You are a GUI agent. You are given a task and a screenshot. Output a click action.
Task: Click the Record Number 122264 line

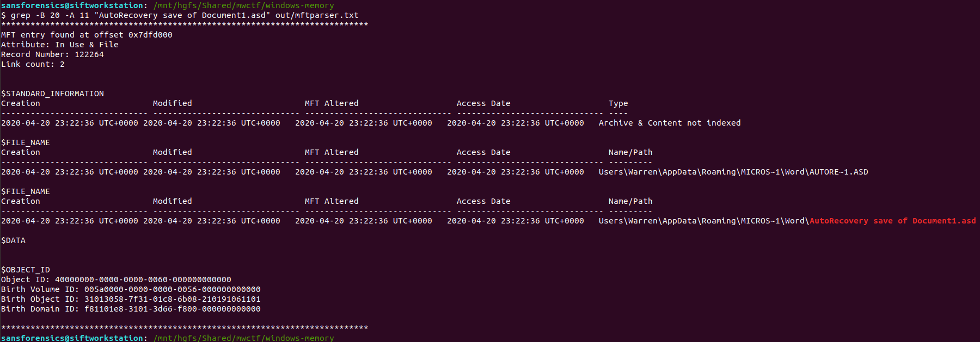52,54
